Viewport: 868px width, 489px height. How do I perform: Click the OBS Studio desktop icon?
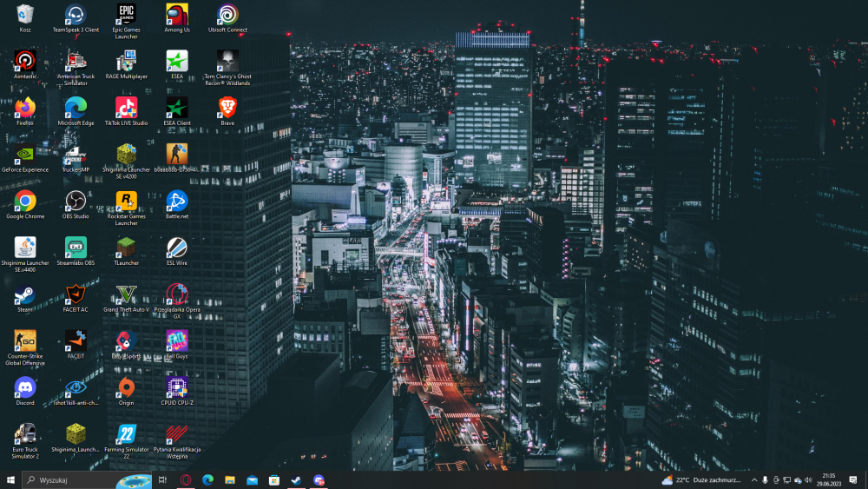pos(76,205)
